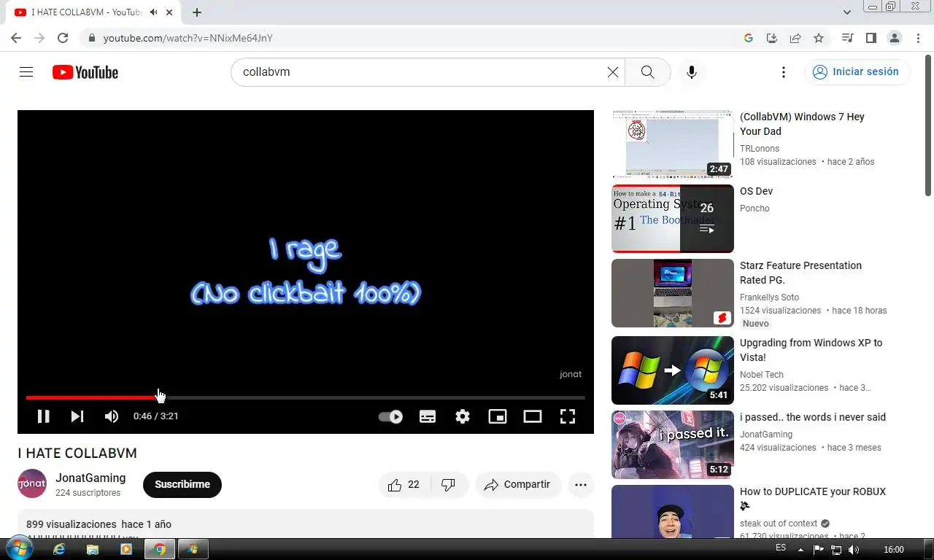
Task: Open JonatGaming channel name link
Action: click(x=90, y=478)
